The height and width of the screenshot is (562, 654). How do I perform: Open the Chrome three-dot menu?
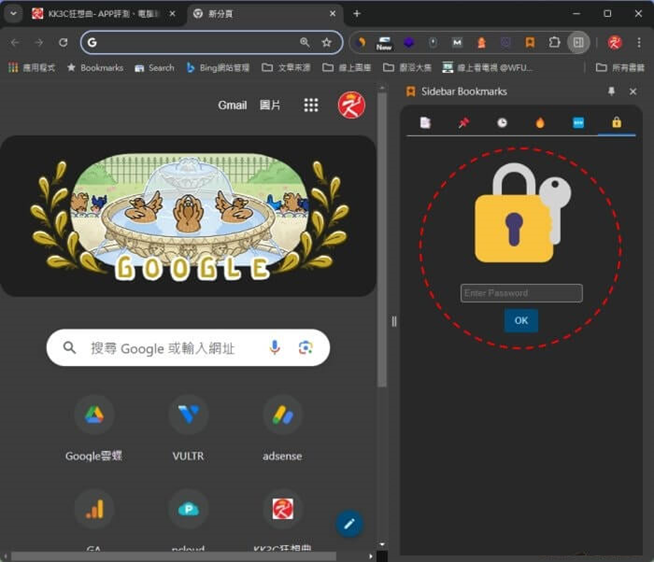[639, 42]
